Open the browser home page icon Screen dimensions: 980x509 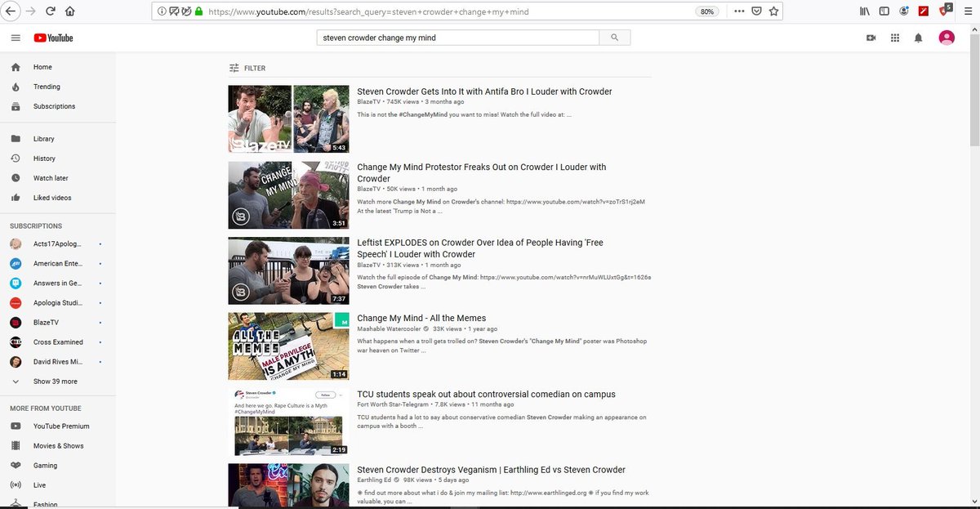[x=70, y=11]
